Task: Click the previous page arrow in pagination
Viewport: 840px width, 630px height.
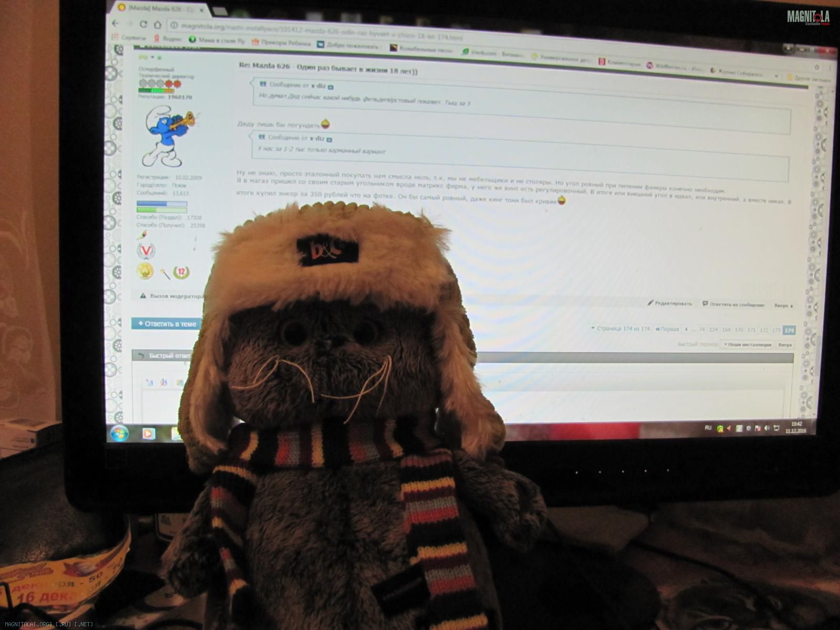Action: [x=686, y=329]
